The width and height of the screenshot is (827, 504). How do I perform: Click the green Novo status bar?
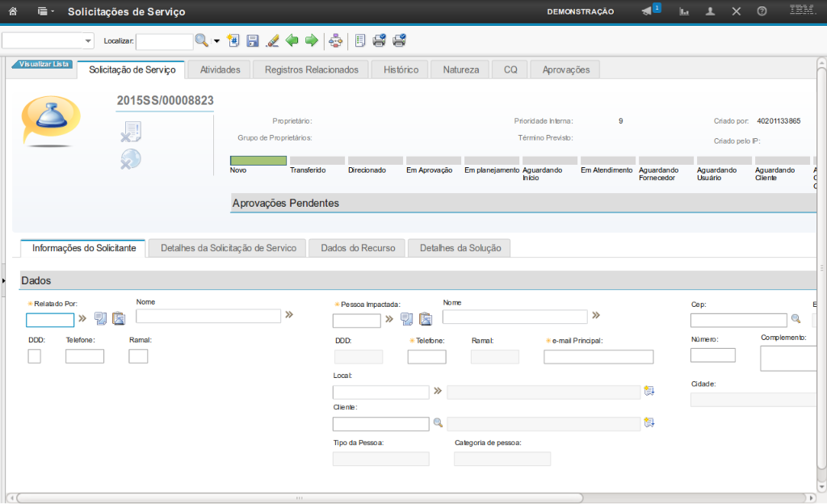point(258,161)
